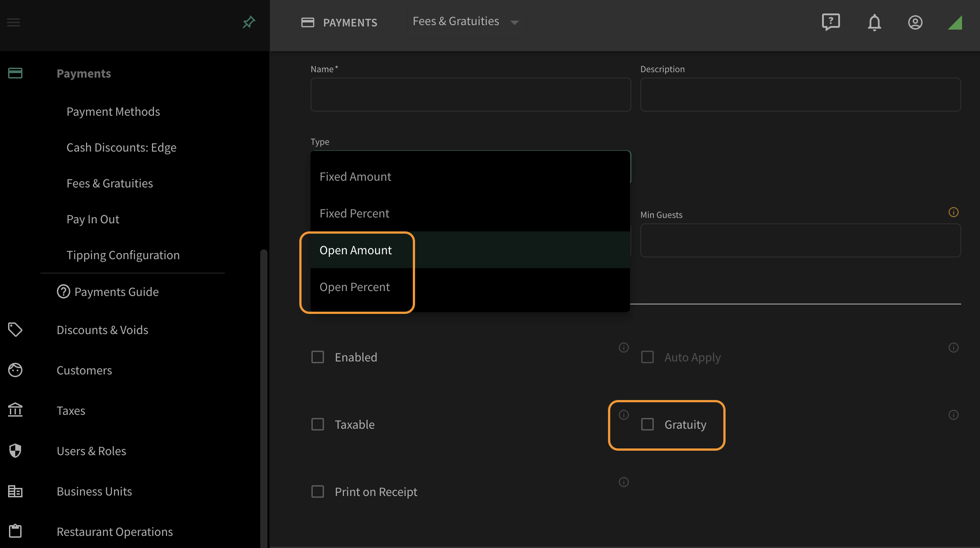Choose Open Amount type option
This screenshot has width=980, height=548.
tap(470, 250)
